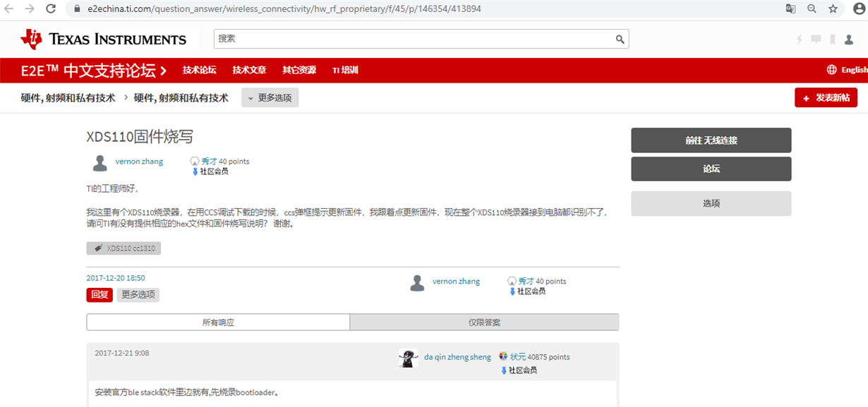Click the bookmark icon in site header

[833, 40]
